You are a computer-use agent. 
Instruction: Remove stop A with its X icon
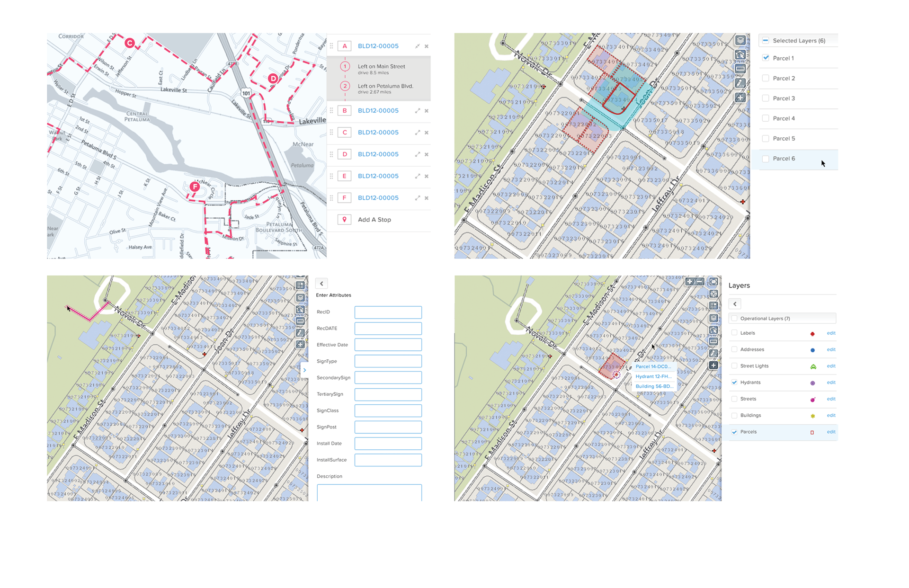[x=427, y=46]
